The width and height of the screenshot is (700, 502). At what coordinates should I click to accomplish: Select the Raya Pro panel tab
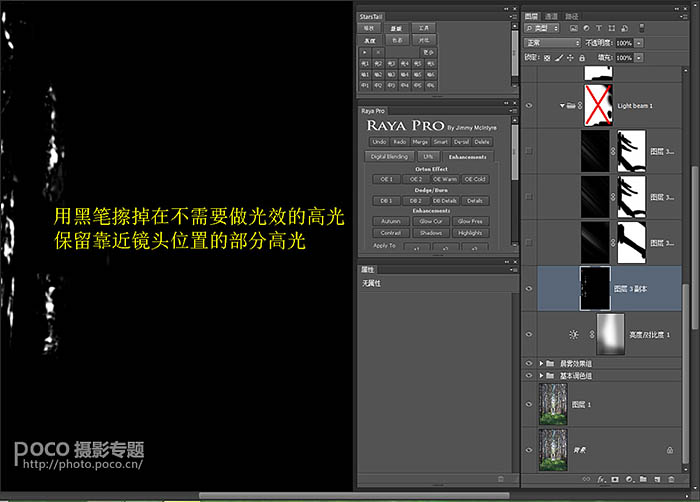click(x=373, y=111)
